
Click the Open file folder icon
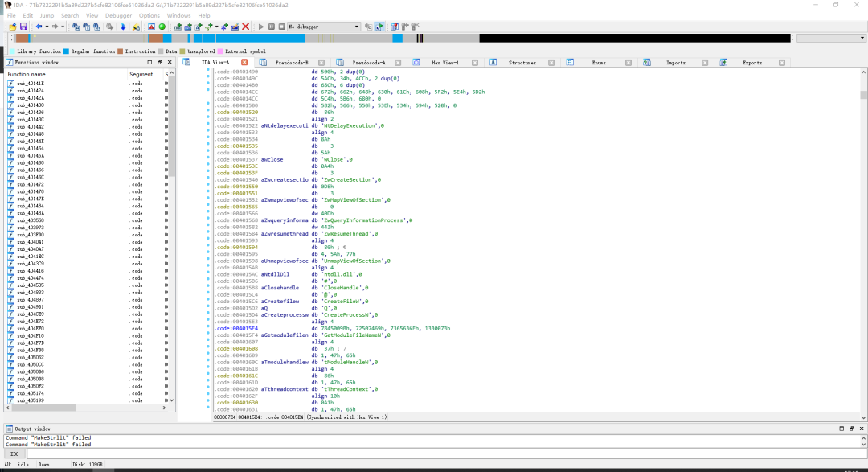pyautogui.click(x=13, y=27)
